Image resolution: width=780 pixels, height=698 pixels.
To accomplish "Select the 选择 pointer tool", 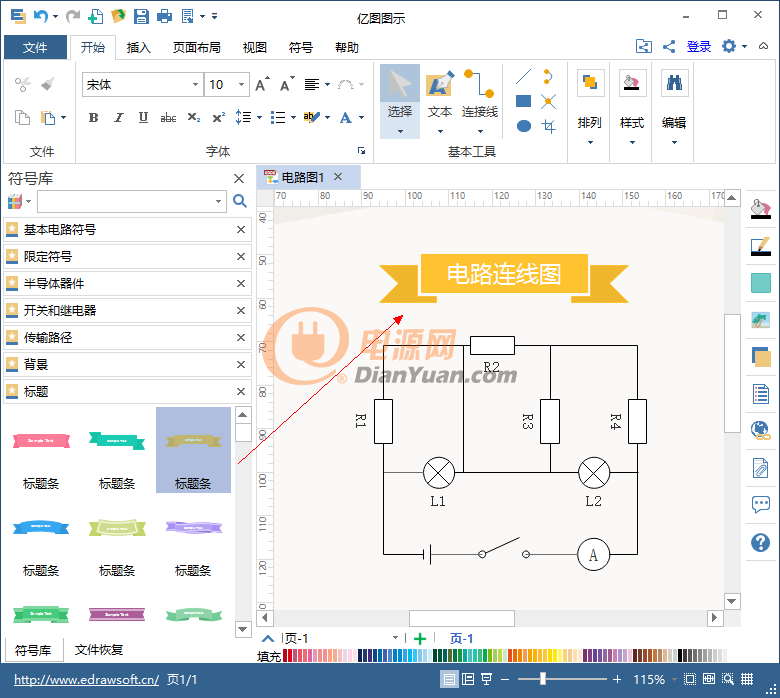I will click(400, 101).
